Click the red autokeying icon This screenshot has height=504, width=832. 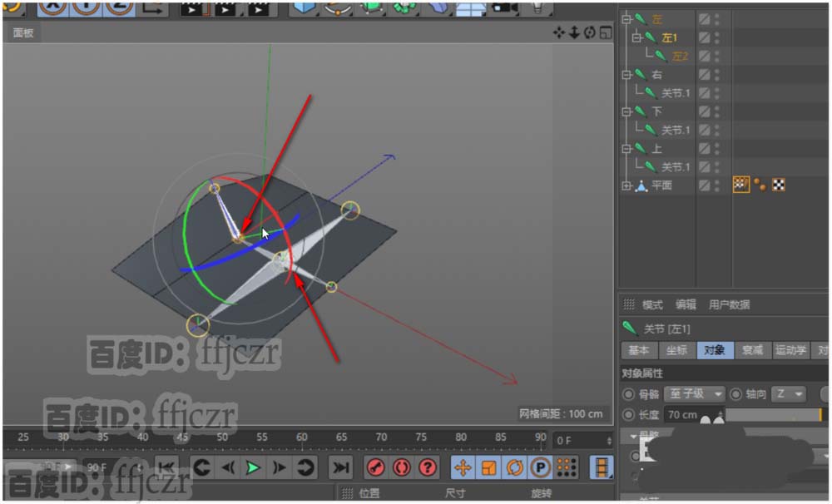pyautogui.click(x=402, y=468)
